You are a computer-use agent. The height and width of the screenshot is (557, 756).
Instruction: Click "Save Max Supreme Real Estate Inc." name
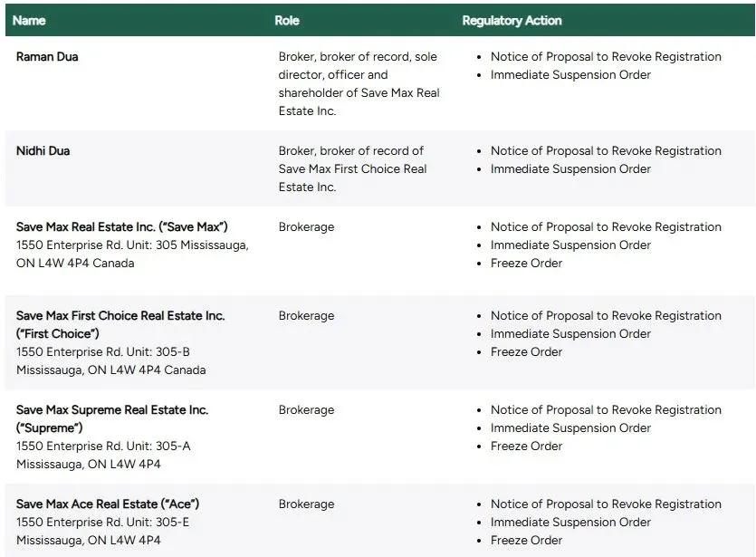[112, 410]
